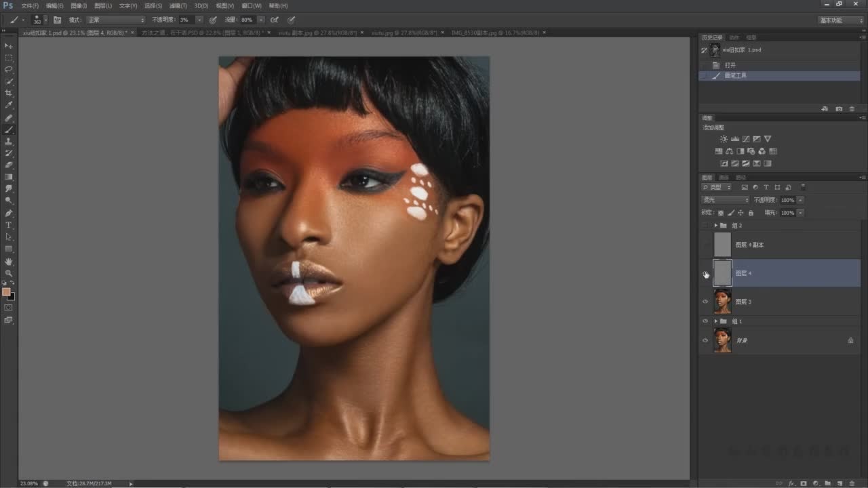
Task: Select the Clone Stamp tool
Action: click(9, 141)
